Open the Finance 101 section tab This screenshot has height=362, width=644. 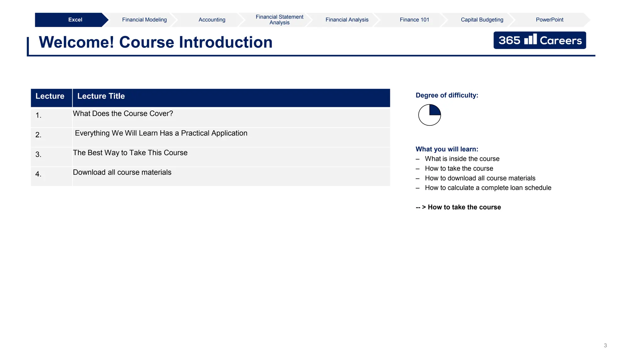(x=414, y=20)
